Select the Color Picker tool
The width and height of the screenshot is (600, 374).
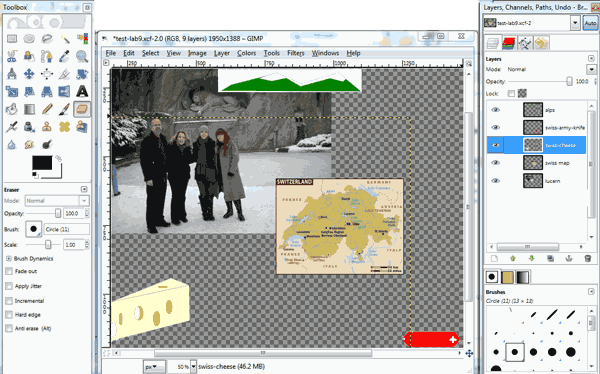tap(64, 56)
